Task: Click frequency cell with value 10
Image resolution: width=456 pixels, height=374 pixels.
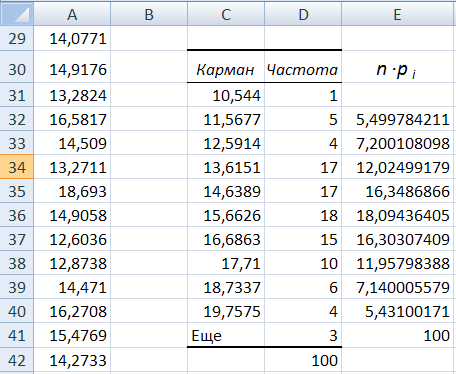Action: [x=303, y=263]
